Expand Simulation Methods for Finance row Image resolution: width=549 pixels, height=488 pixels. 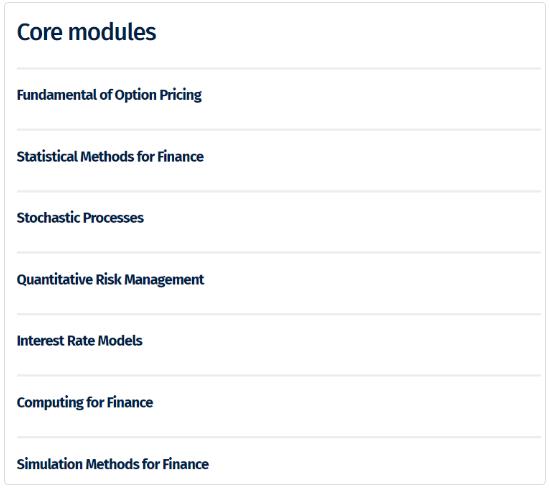coord(279,460)
